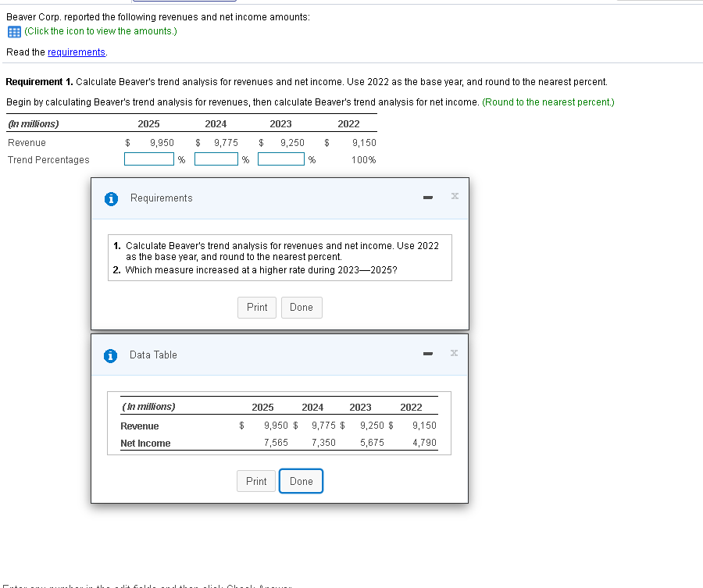Select the 4,790 net income value
Image resolution: width=703 pixels, height=588 pixels.
(424, 443)
